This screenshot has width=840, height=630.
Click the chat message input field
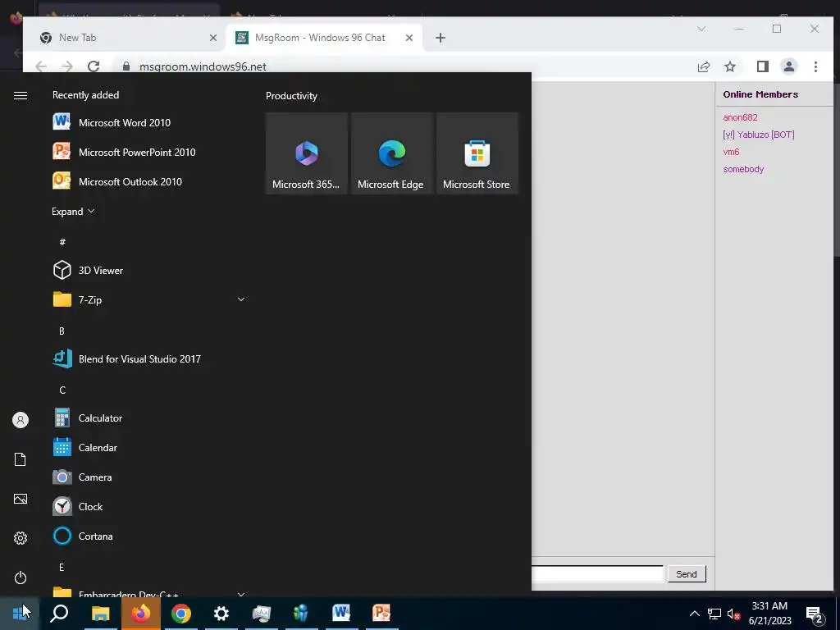coord(597,573)
